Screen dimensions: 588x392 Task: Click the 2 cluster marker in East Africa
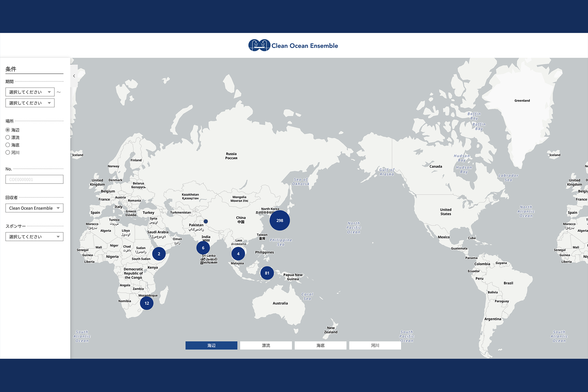[159, 254]
